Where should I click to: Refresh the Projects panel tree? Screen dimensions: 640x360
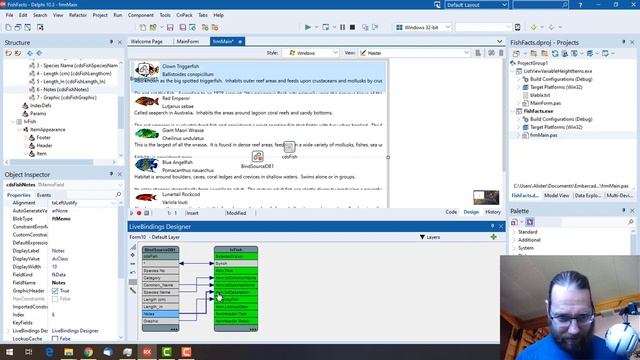pos(555,53)
